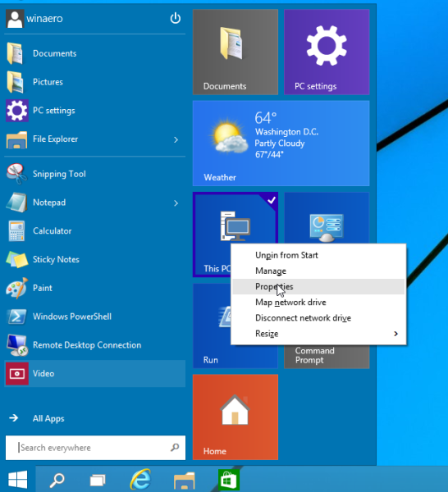Viewport: 448px width, 492px height.
Task: Click the Search magnifier on the taskbar
Action: 57,480
